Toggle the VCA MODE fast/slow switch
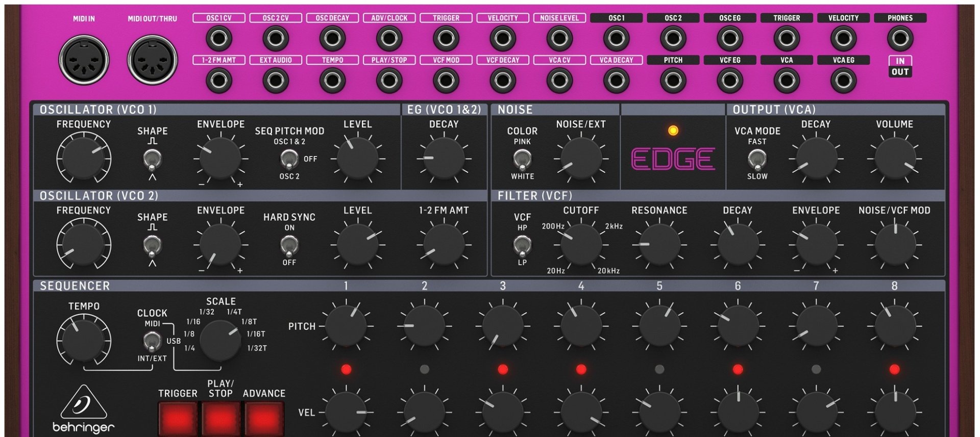Viewport: 980px width, 437px height. [757, 160]
